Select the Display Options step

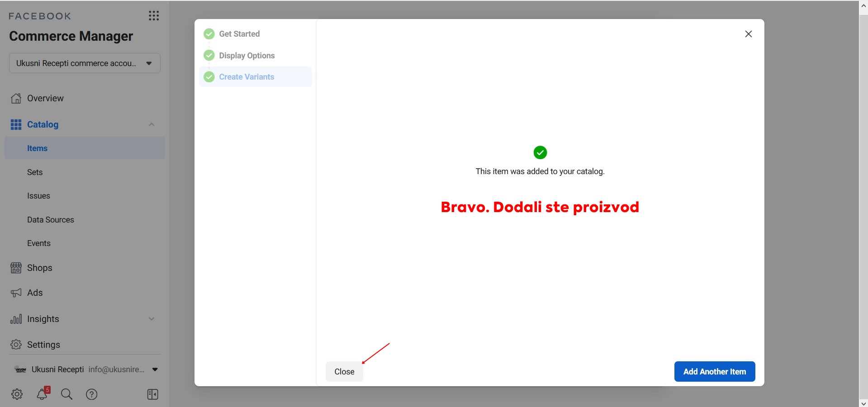(x=247, y=56)
